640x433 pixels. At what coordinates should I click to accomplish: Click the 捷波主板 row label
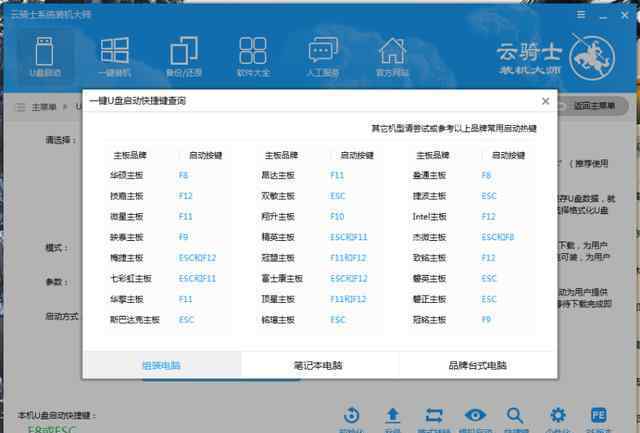429,196
